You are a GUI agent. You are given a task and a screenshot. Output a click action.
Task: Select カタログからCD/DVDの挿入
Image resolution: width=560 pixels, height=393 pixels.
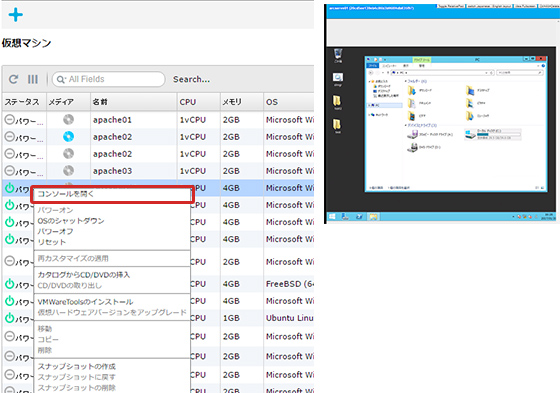pyautogui.click(x=84, y=275)
